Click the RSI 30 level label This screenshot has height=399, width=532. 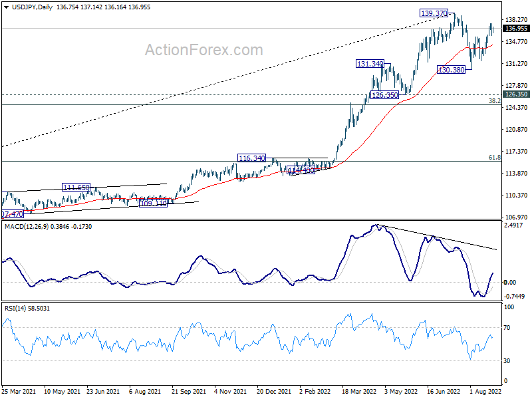tap(507, 361)
